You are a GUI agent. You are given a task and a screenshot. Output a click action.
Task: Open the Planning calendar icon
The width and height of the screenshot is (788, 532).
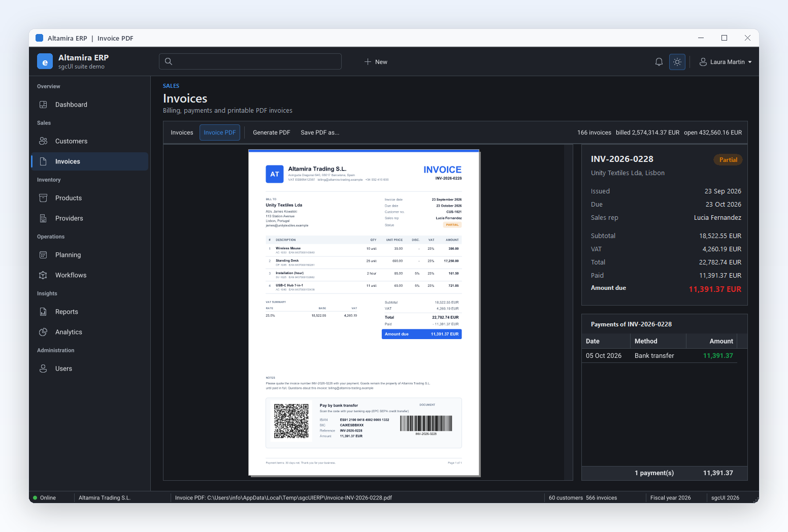43,255
